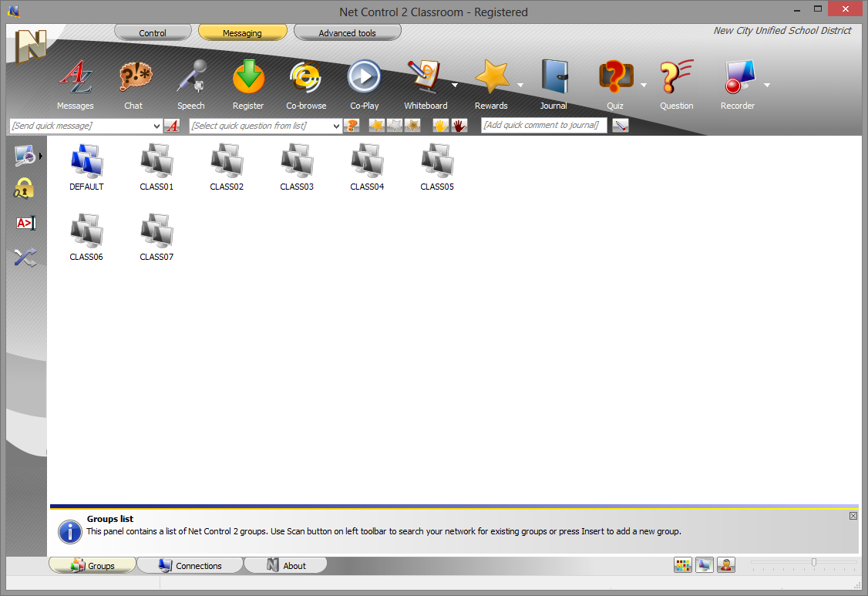Add quick comment pencil button
868x596 pixels.
pyautogui.click(x=621, y=126)
